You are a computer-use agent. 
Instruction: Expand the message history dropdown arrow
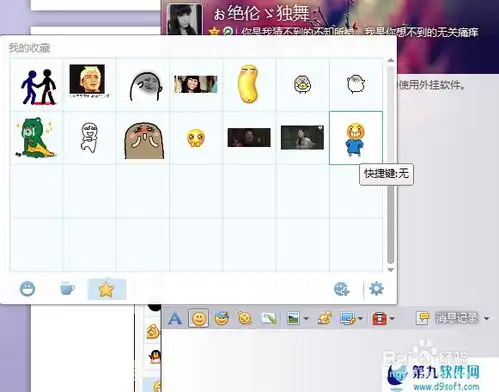coord(487,318)
